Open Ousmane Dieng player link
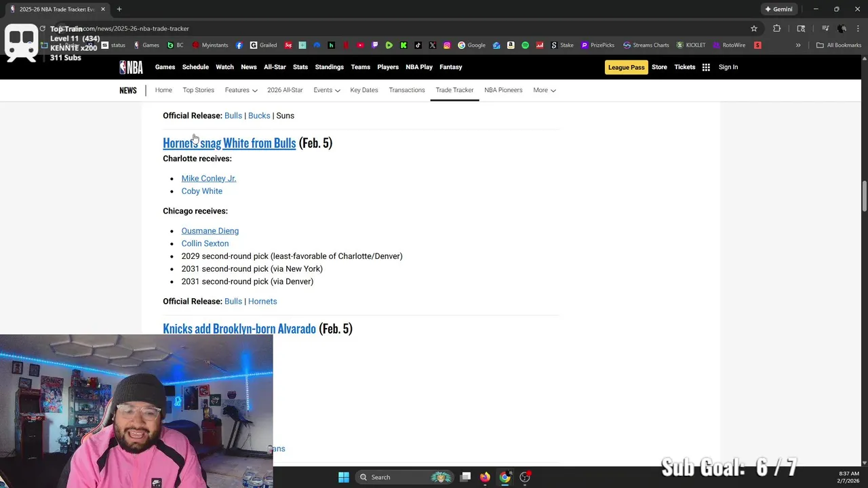This screenshot has width=868, height=488. (210, 231)
